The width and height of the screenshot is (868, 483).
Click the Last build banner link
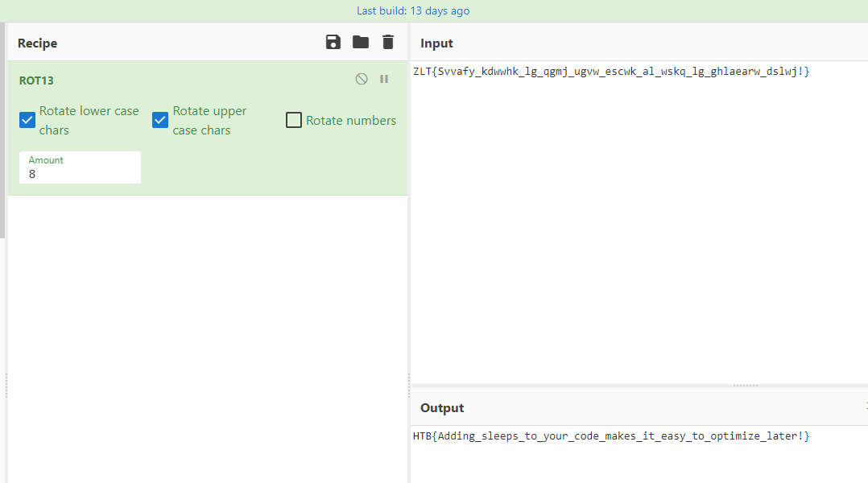[x=413, y=10]
